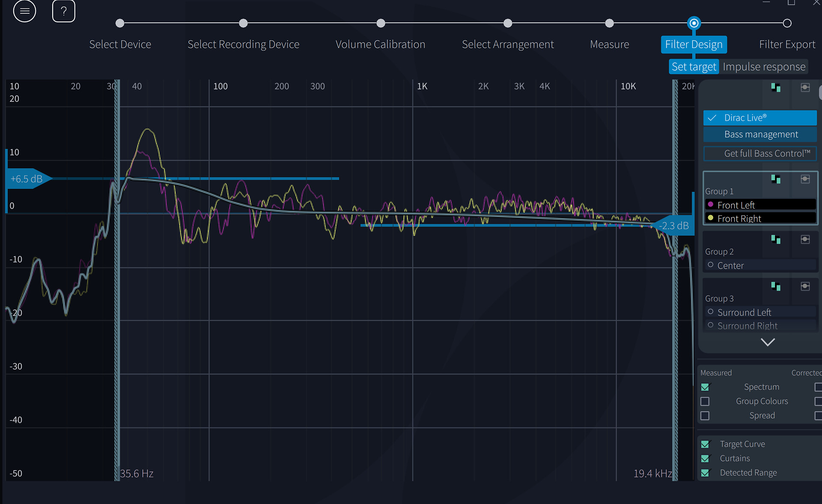This screenshot has height=504, width=822.
Task: Click the question mark help icon
Action: tap(63, 11)
